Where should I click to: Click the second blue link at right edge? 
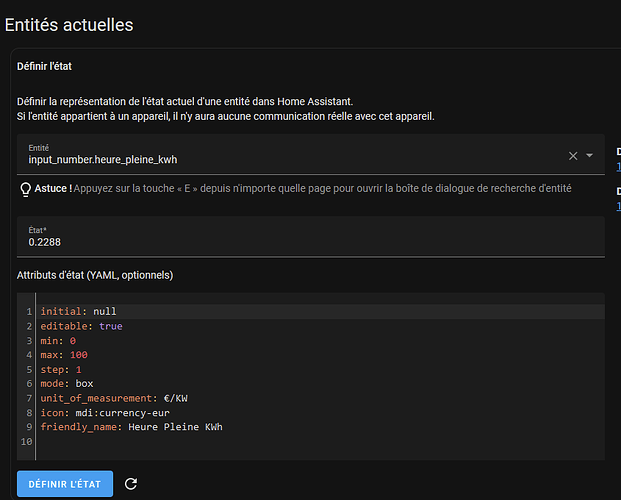617,205
